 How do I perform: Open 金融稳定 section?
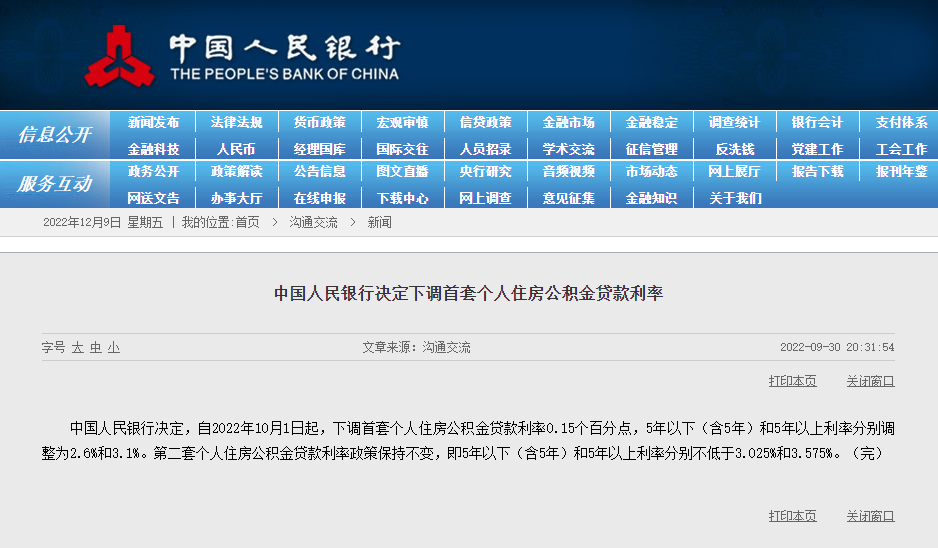651,122
